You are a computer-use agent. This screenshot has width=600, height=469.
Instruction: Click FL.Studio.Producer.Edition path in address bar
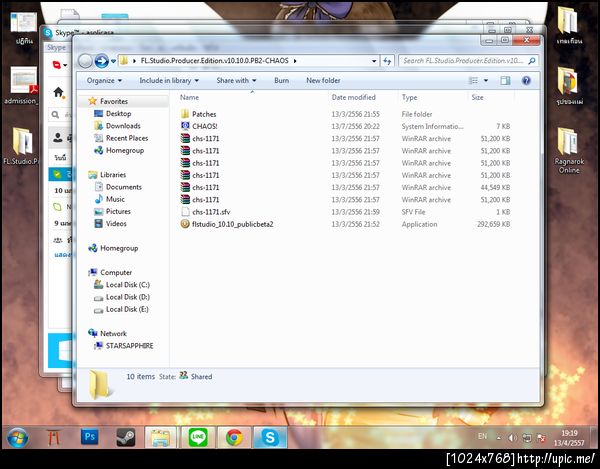[x=214, y=60]
